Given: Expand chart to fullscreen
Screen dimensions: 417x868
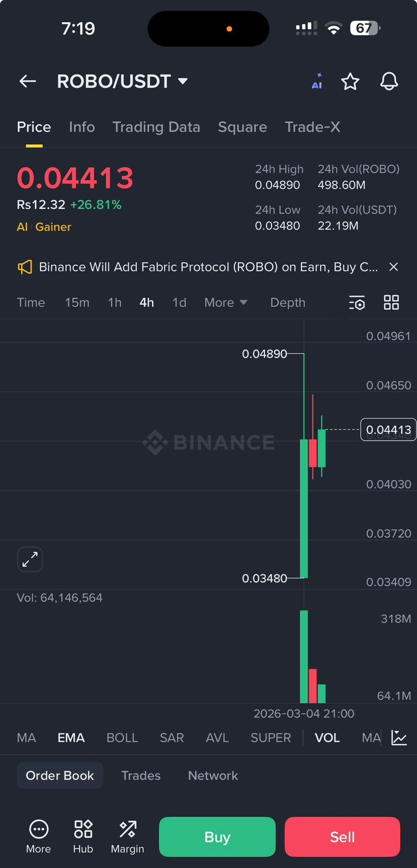Looking at the screenshot, I should 30,559.
